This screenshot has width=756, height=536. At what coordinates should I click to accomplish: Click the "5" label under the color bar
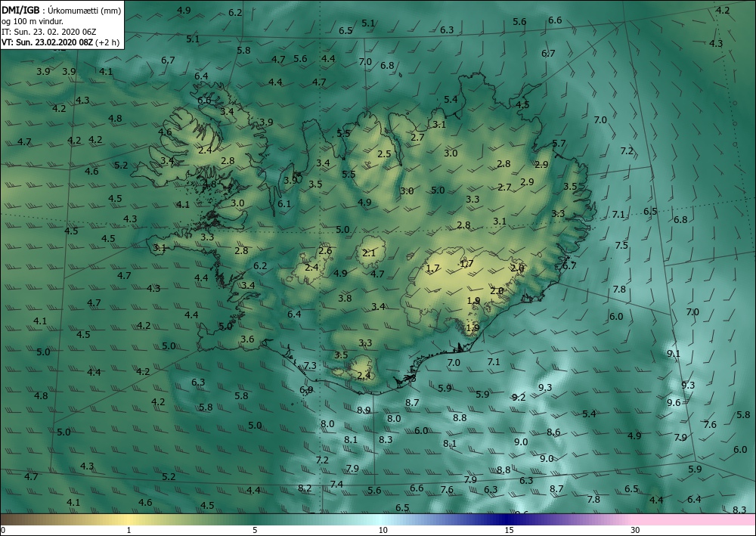point(255,530)
